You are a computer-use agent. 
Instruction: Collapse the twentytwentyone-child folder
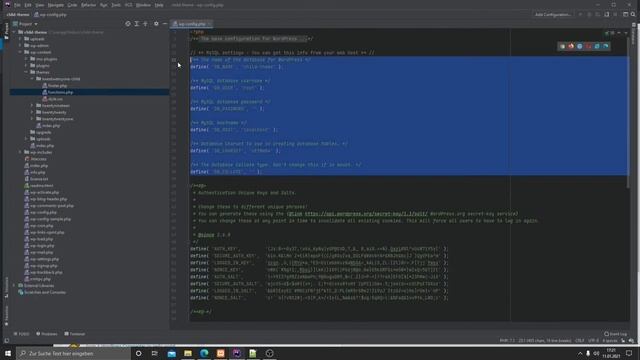tap(32, 79)
